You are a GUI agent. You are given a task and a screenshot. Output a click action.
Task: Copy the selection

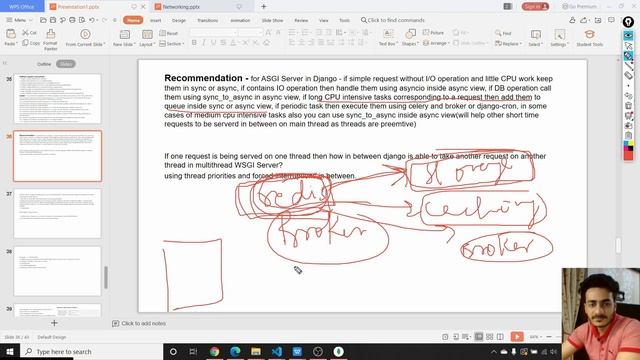click(31, 43)
